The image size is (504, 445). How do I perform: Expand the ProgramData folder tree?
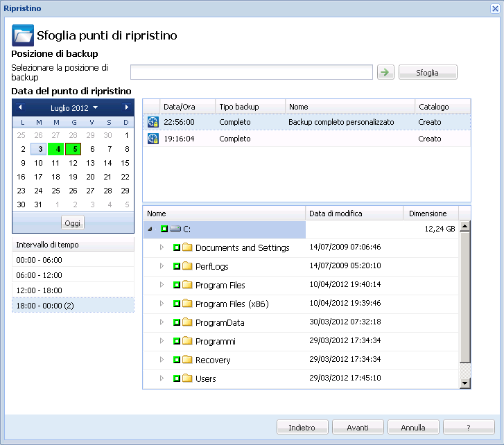click(162, 322)
